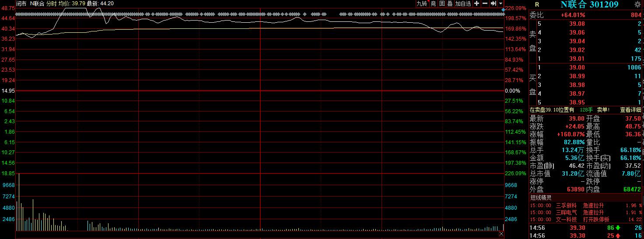This screenshot has width=644, height=239.
Task: Click sell level 4 price 39.06
Action: (x=577, y=33)
